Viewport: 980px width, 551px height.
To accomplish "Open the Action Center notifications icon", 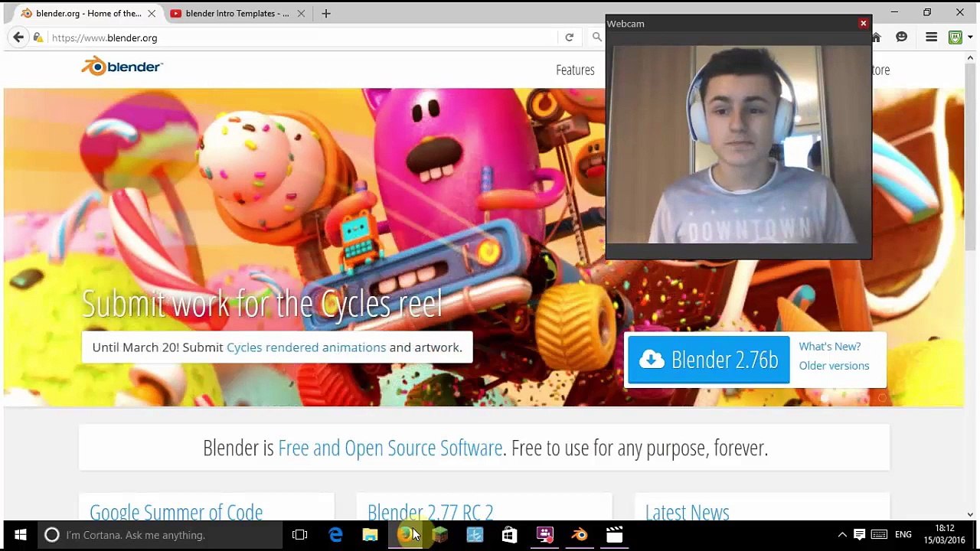I will (x=859, y=535).
